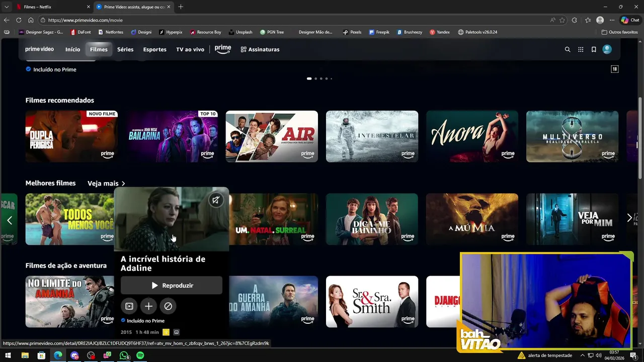Show previous Melhores filmes with left arrow
Image resolution: width=644 pixels, height=362 pixels.
[x=9, y=220]
